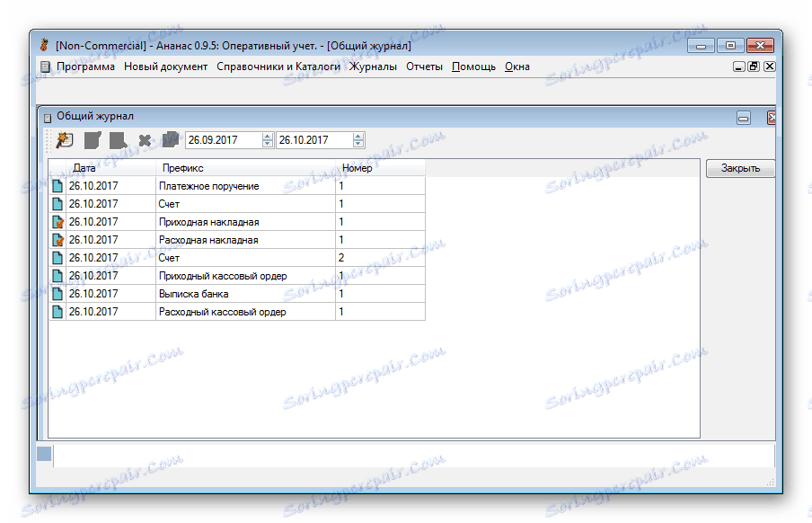812x523 pixels.
Task: Open the Новый документ menu
Action: pyautogui.click(x=165, y=66)
